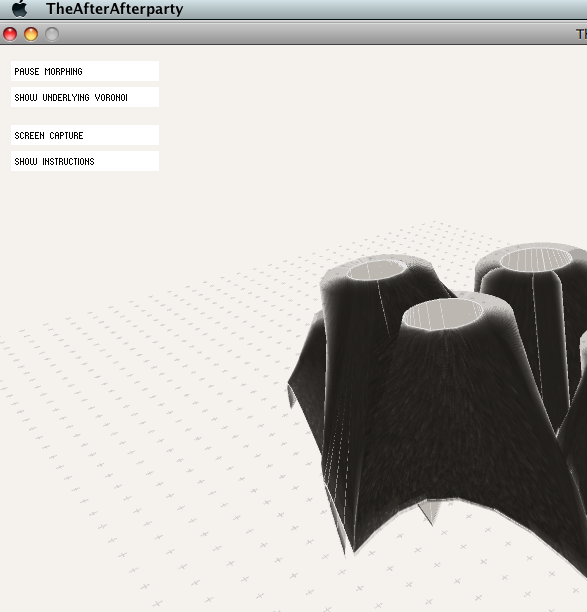Toggle Show Underlying Voronoi

(x=85, y=97)
